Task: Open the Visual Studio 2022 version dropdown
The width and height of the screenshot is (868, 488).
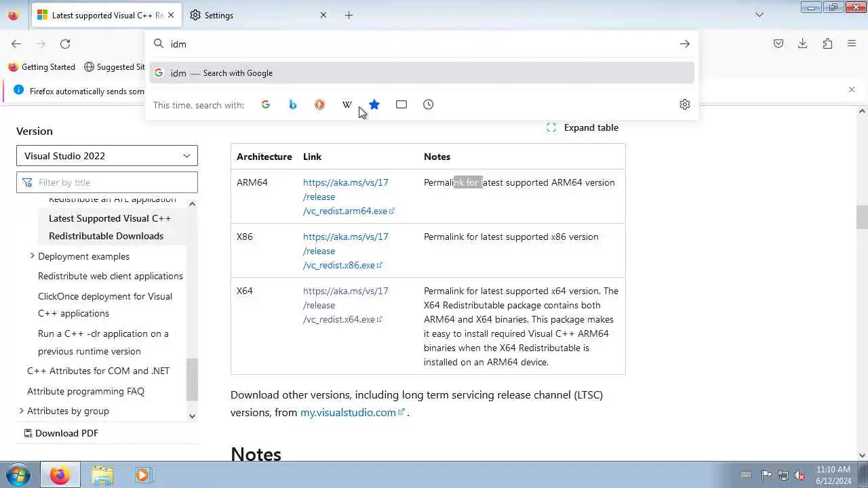Action: point(107,156)
